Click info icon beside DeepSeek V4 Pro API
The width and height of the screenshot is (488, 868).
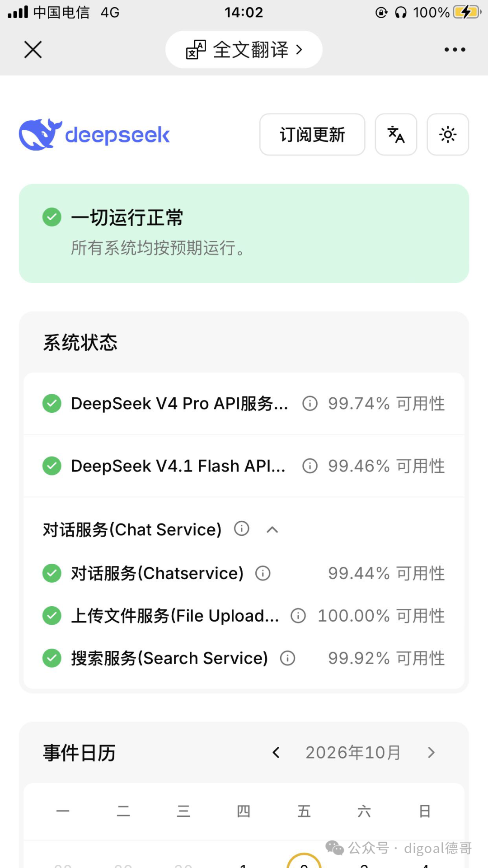(x=310, y=403)
